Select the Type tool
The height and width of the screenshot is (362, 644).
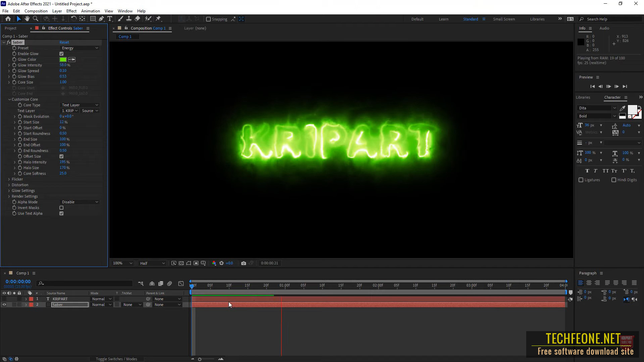(x=110, y=19)
